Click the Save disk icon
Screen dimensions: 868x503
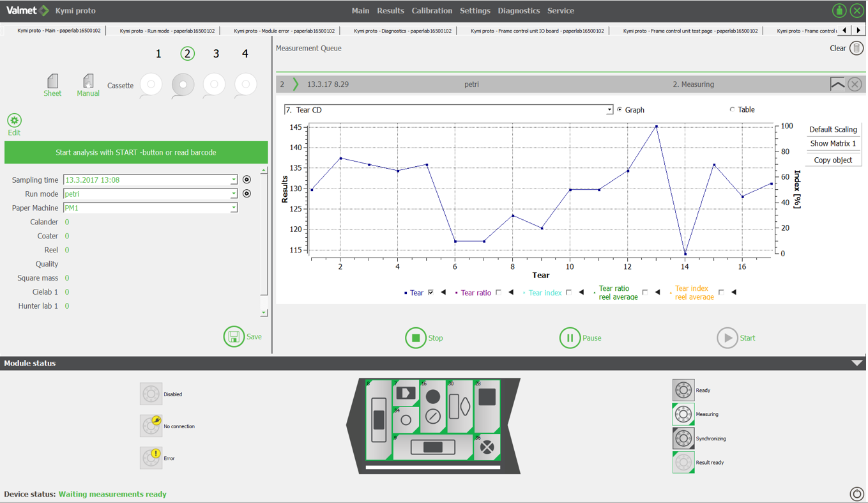pos(234,337)
